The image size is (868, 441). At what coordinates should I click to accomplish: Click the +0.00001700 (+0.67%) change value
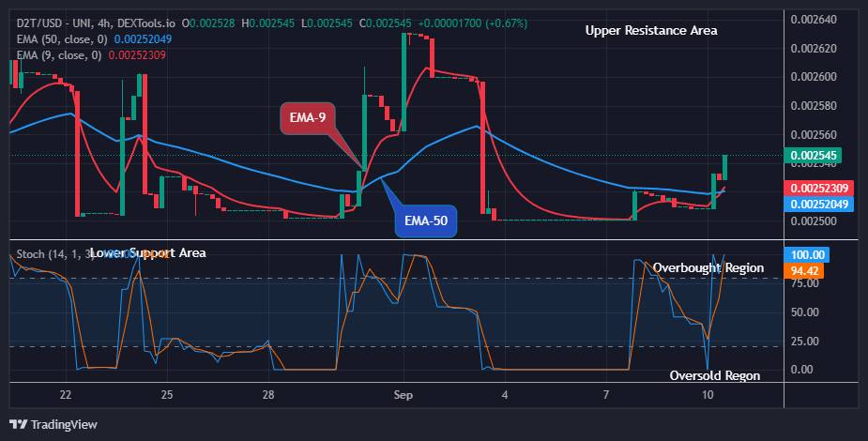472,23
